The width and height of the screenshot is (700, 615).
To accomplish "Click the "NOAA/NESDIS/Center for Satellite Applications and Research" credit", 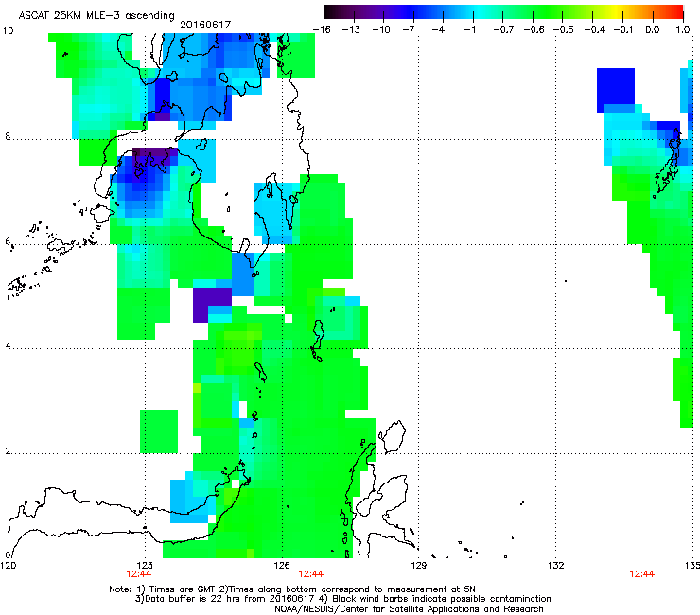I will point(409,608).
